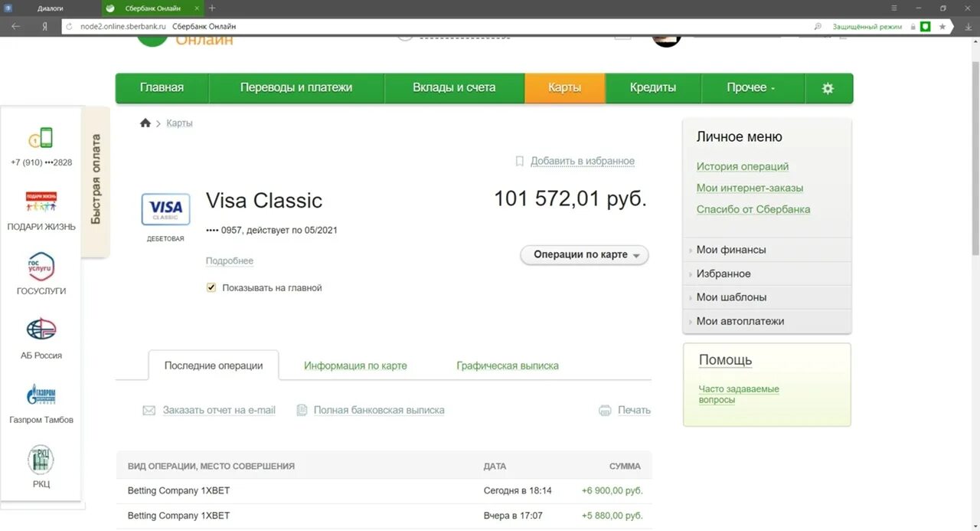Open the 1XBET operation from yesterday 17:07
Image resolution: width=980 pixels, height=531 pixels.
[384, 516]
